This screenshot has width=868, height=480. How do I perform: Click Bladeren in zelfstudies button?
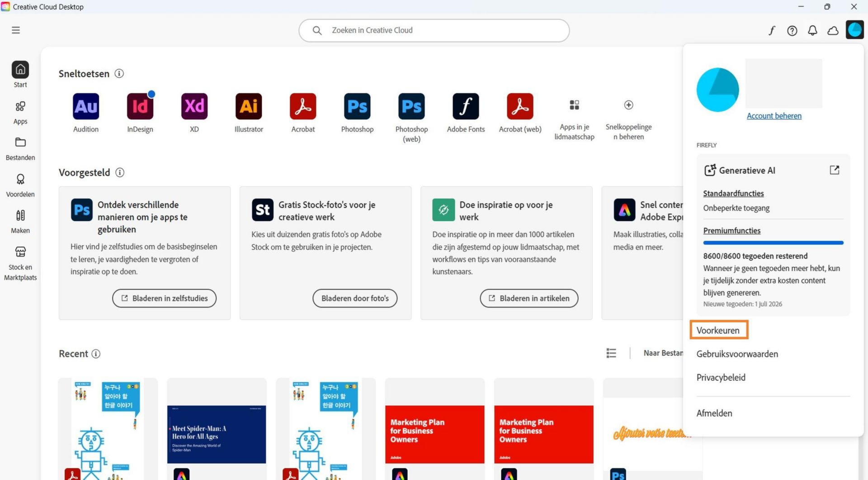[165, 298]
